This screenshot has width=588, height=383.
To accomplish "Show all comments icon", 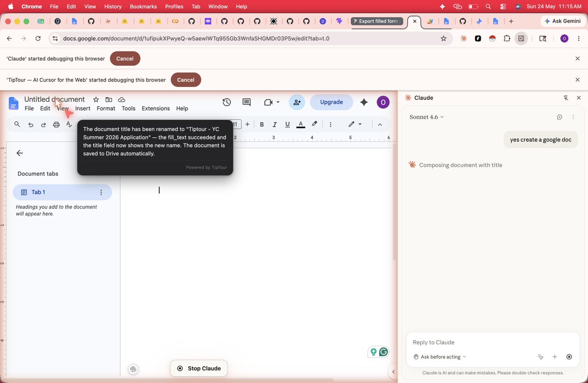I will point(246,102).
